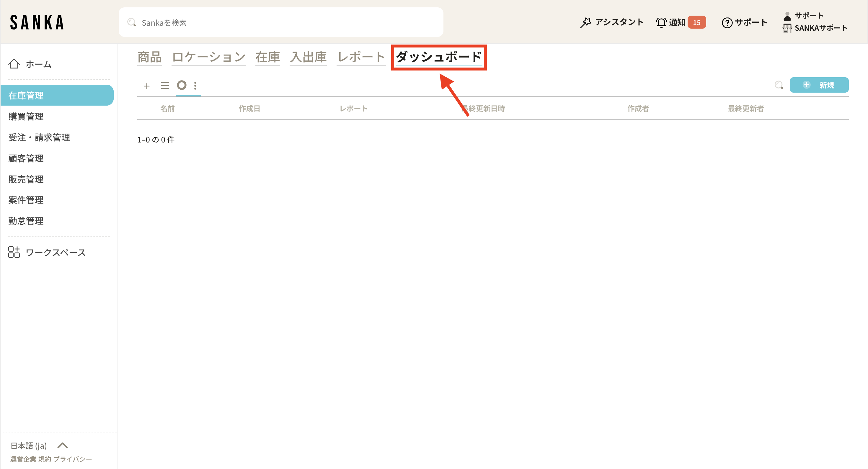Open the three-dot view options menu
The width and height of the screenshot is (868, 469).
tap(195, 86)
